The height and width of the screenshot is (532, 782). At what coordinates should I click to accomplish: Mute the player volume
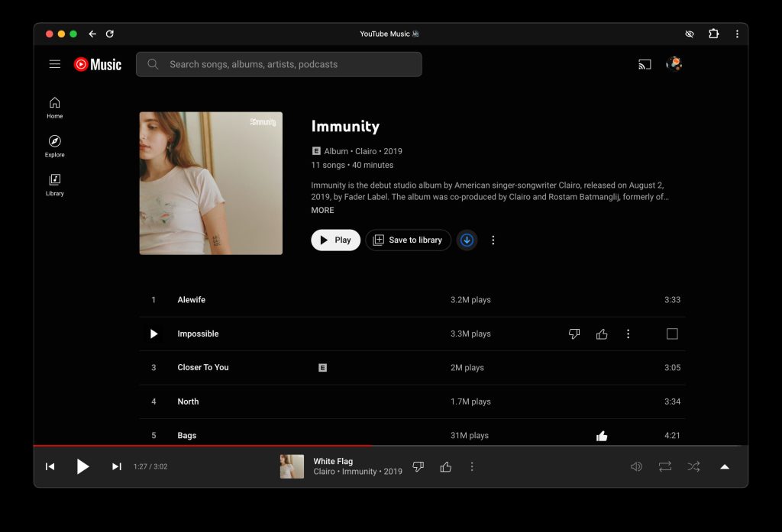click(636, 466)
